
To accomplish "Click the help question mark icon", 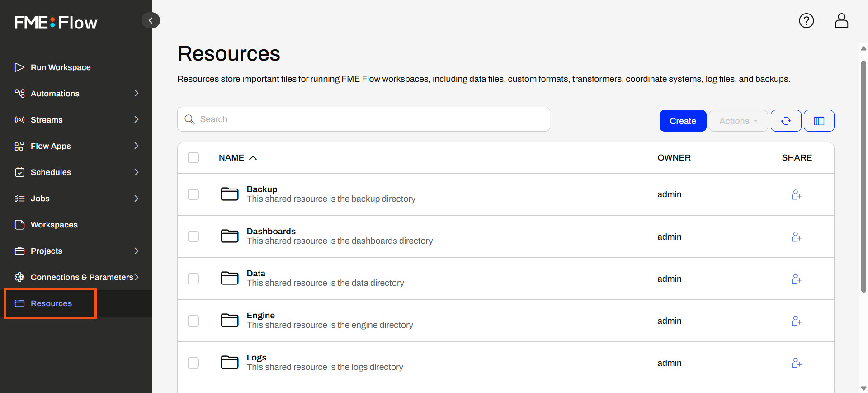I will pos(806,21).
